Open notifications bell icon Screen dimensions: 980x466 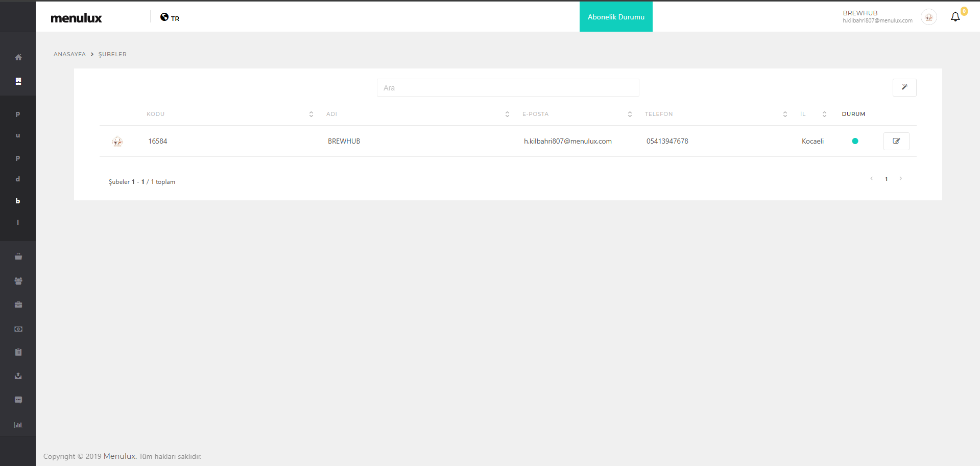[x=955, y=17]
